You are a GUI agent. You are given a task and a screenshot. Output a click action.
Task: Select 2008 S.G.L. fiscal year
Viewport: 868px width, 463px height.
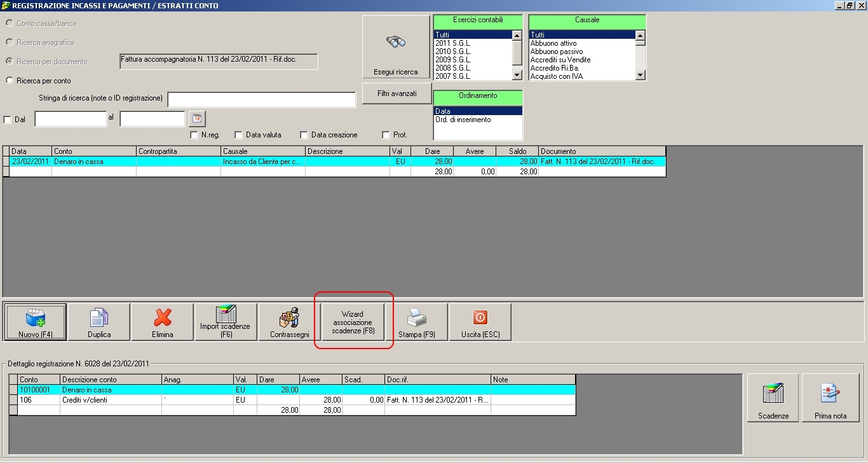[x=473, y=68]
